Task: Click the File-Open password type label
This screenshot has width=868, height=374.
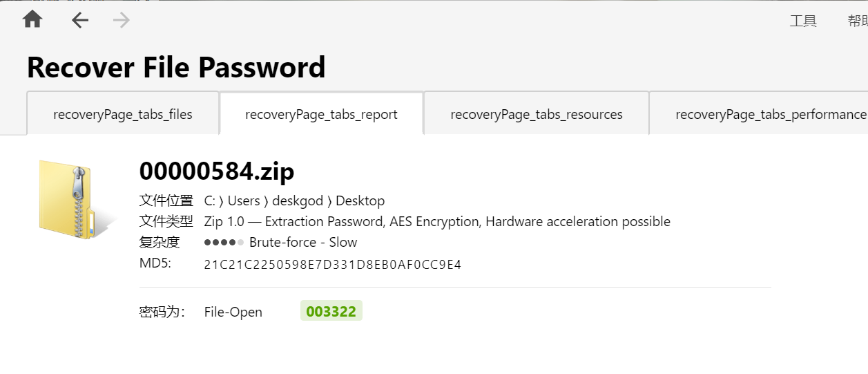Action: pyautogui.click(x=233, y=312)
